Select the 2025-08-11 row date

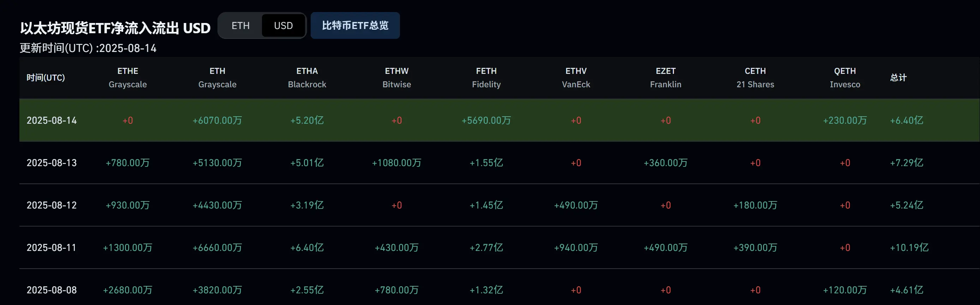coord(51,248)
